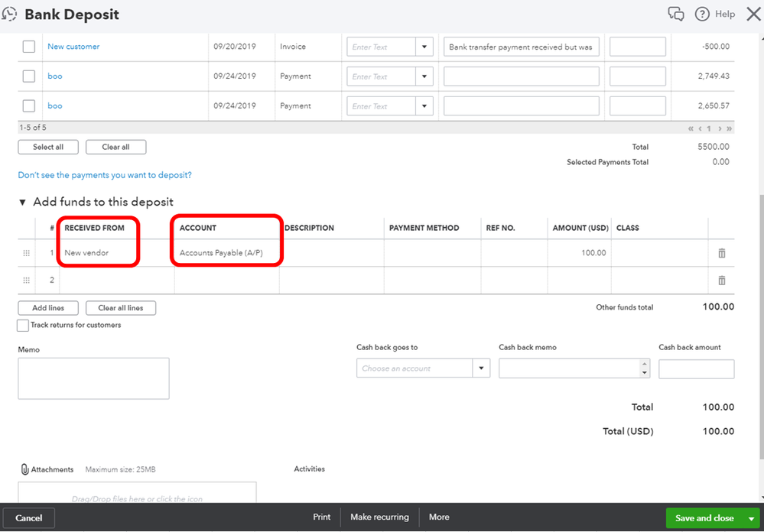The image size is (764, 532).
Task: Click the memo field containing 'Bank transfer payment received'
Action: tap(522, 47)
